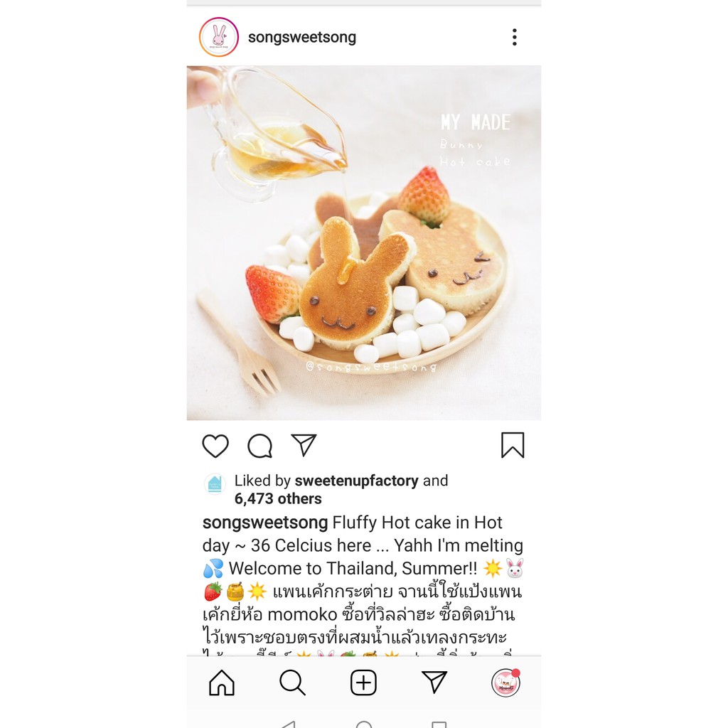Viewport: 728px width, 728px height.
Task: Tap Android back navigation triangle
Action: click(x=289, y=724)
